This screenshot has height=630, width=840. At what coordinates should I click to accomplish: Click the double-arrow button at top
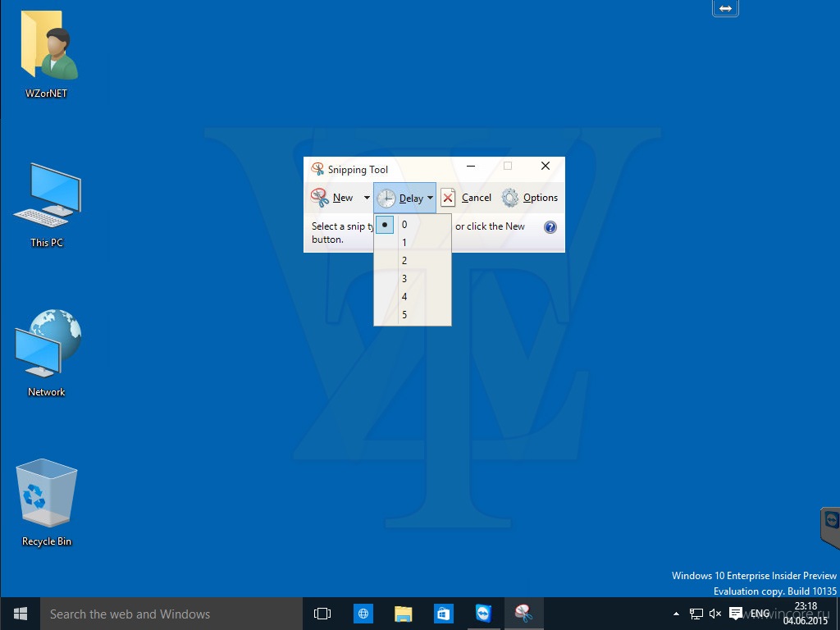[725, 8]
